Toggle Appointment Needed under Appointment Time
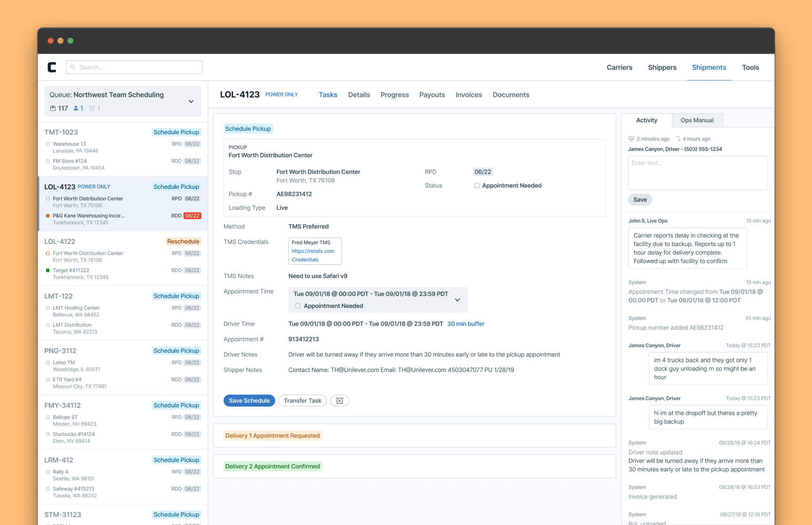The height and width of the screenshot is (525, 812). pyautogui.click(x=297, y=306)
